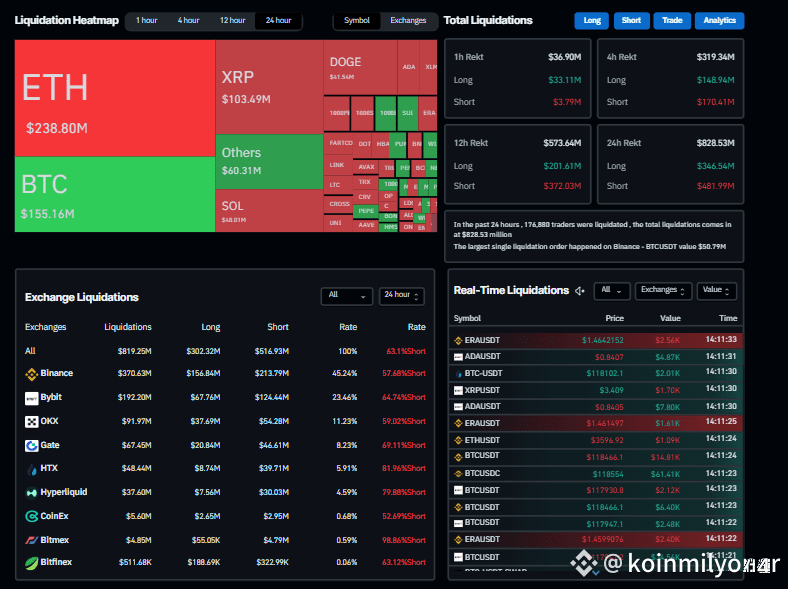Toggle the Real-Time Liquidations sound icon

pos(579,291)
